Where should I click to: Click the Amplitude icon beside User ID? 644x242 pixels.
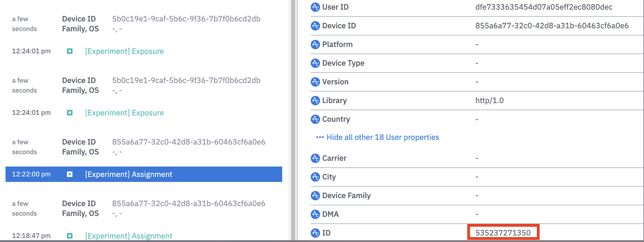click(315, 7)
